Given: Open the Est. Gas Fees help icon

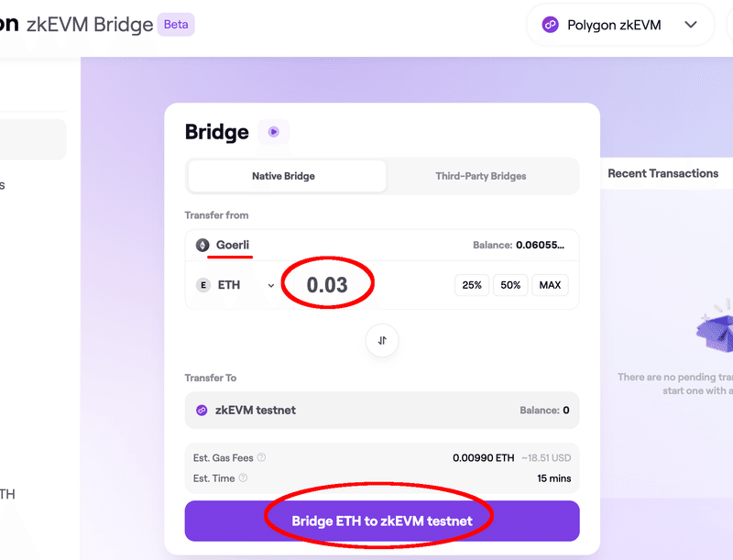Looking at the screenshot, I should coord(261,457).
